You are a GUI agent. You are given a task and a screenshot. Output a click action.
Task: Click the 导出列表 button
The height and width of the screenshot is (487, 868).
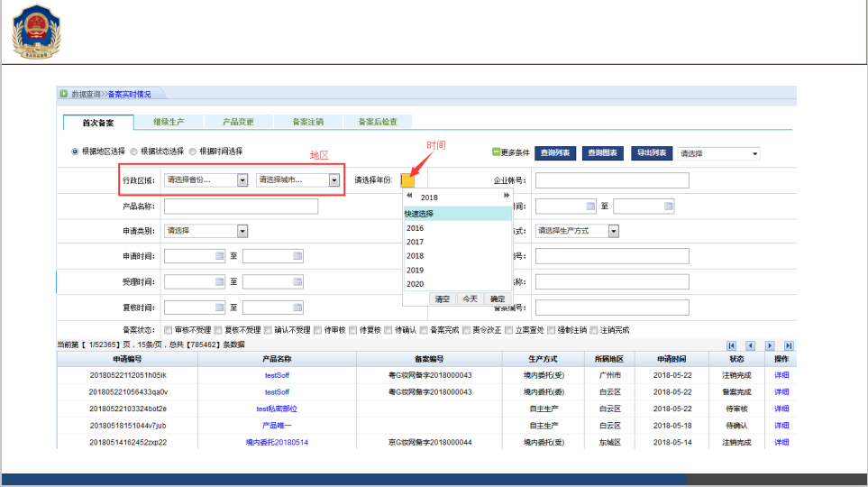point(652,153)
